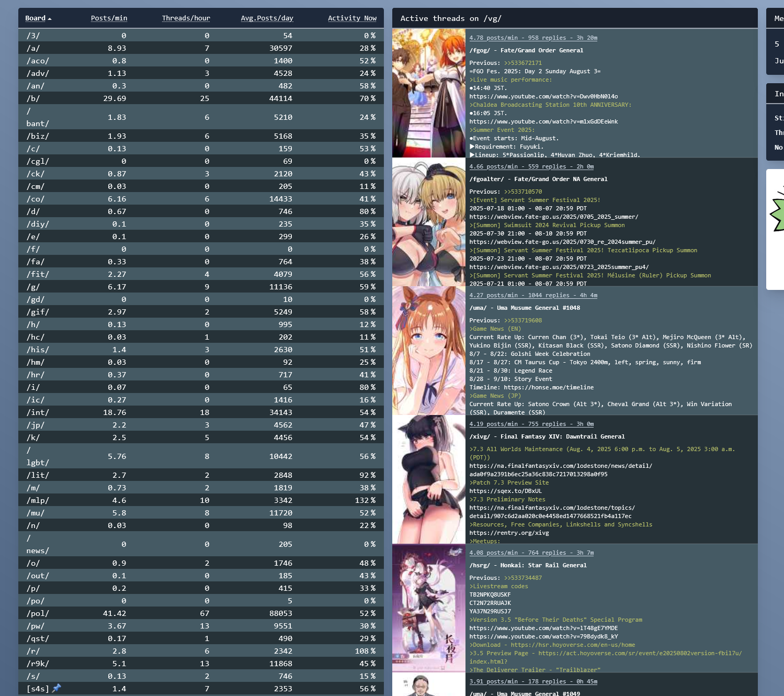Click the '>Livestream codes' greentext line
The height and width of the screenshot is (696, 784).
tap(498, 586)
